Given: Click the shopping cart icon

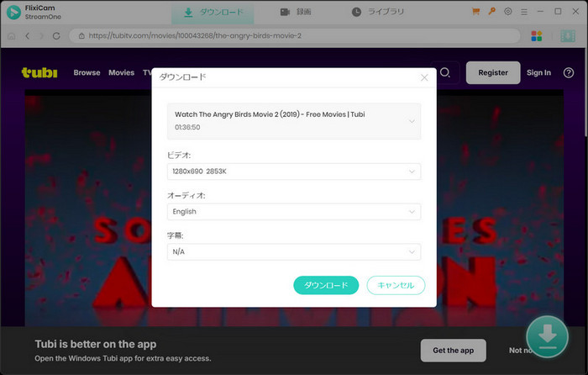Looking at the screenshot, I should click(x=477, y=12).
